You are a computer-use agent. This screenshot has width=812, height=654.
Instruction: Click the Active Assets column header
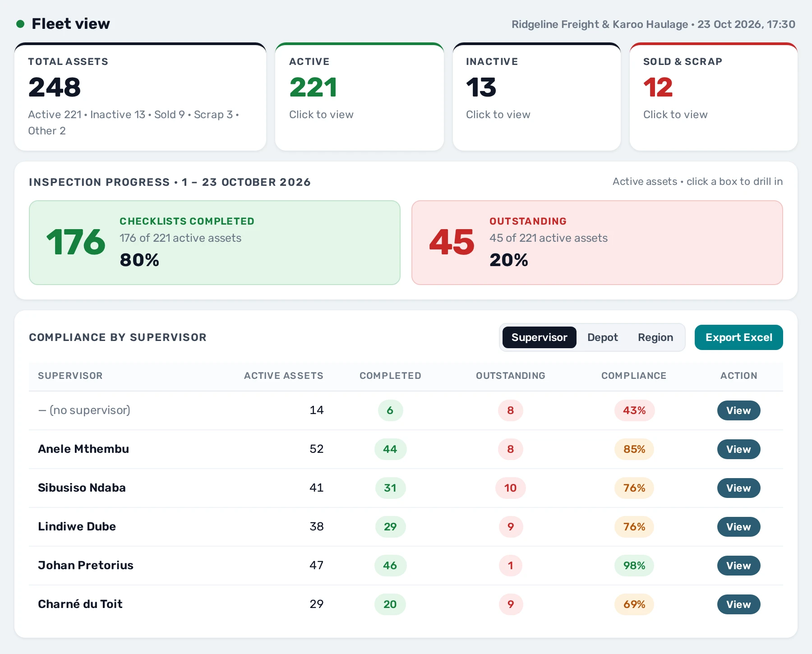coord(284,376)
